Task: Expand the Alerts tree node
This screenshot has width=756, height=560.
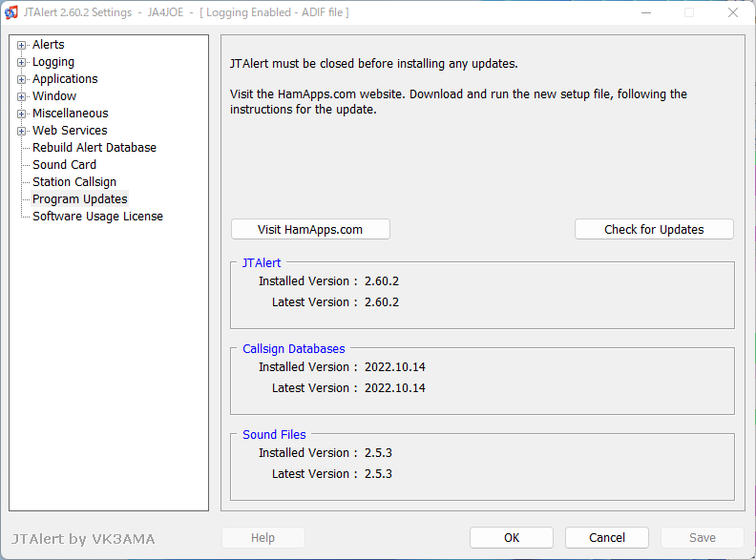Action: click(x=21, y=45)
